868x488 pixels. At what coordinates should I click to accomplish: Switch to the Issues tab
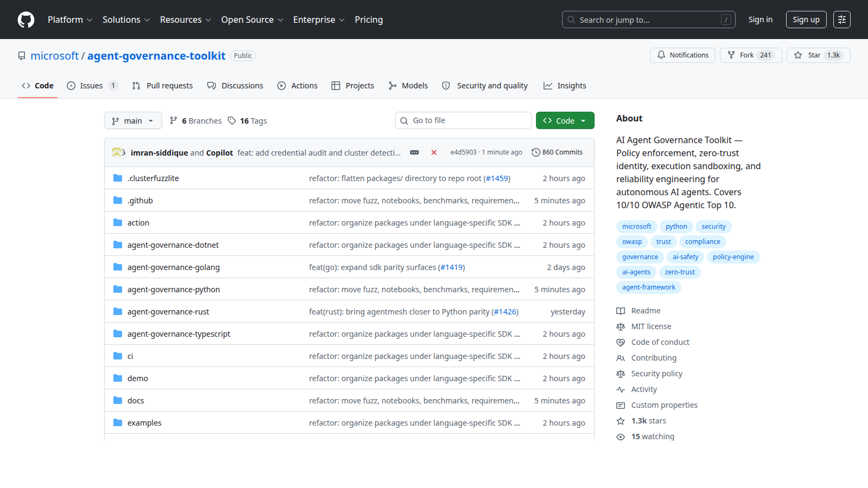click(x=92, y=86)
